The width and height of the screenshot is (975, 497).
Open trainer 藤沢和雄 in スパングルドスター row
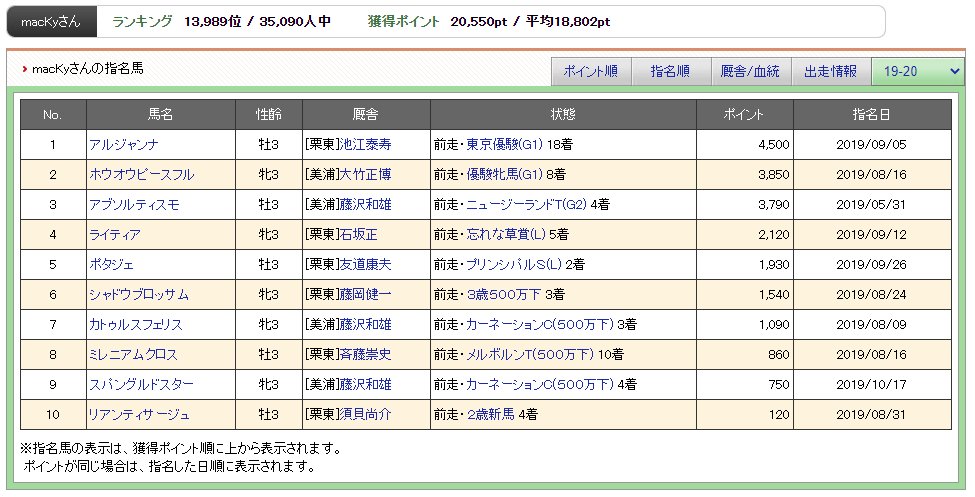366,384
